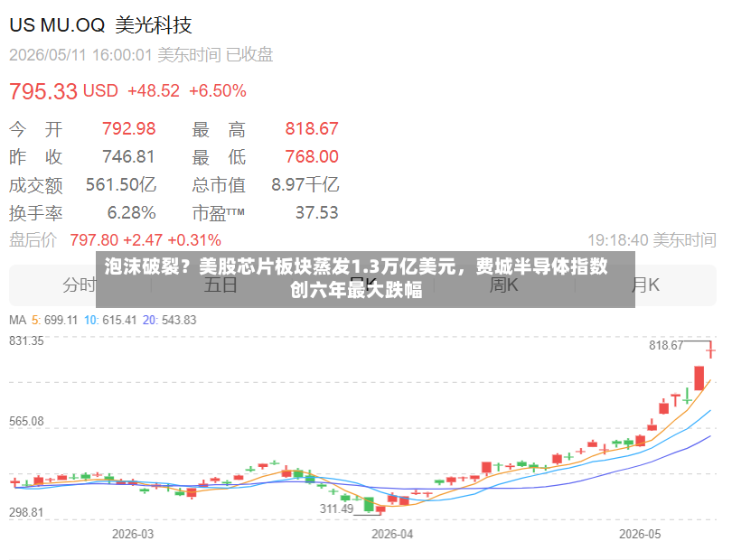Click the date line 2026/05/11 16:00:01

(x=80, y=55)
